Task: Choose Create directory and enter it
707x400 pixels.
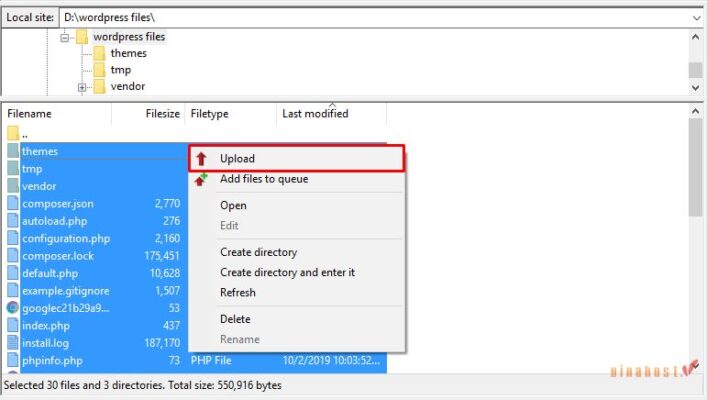Action: tap(296, 272)
